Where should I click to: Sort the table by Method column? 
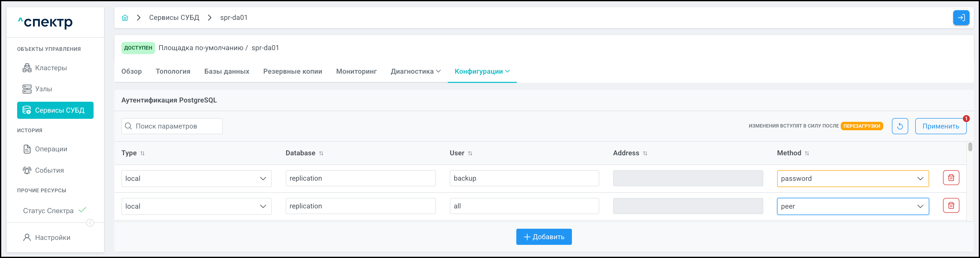pos(807,154)
